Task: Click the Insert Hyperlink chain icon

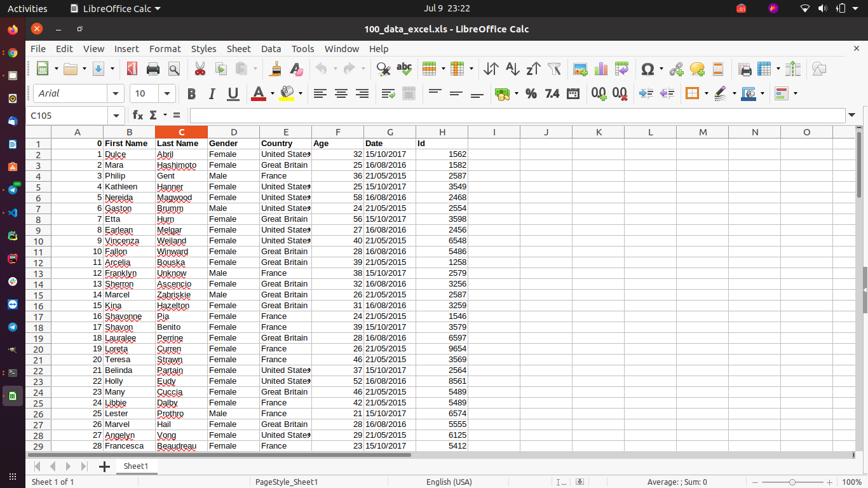Action: pyautogui.click(x=676, y=69)
